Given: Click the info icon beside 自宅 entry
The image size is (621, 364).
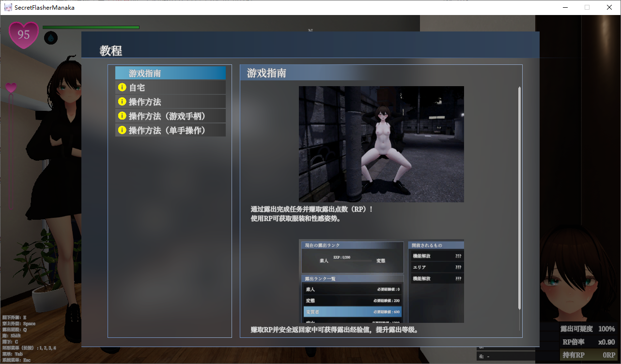Looking at the screenshot, I should pos(122,88).
